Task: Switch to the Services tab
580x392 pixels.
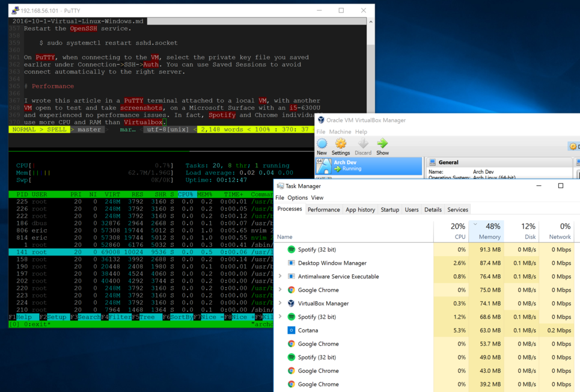Action: pyautogui.click(x=457, y=209)
